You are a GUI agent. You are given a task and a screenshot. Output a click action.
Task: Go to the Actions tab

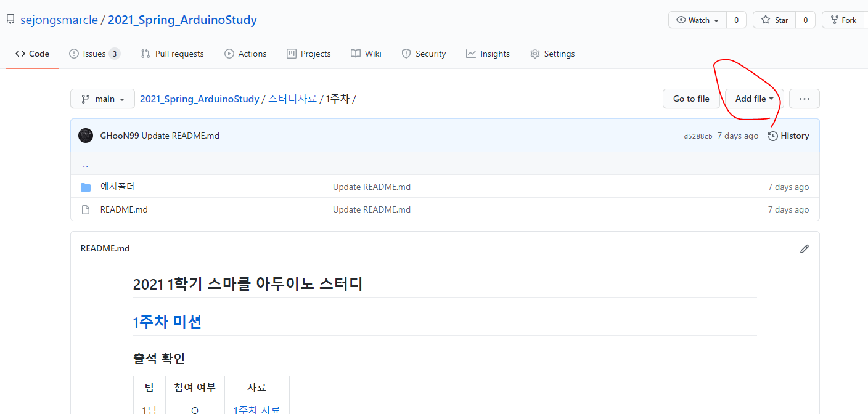(x=245, y=54)
